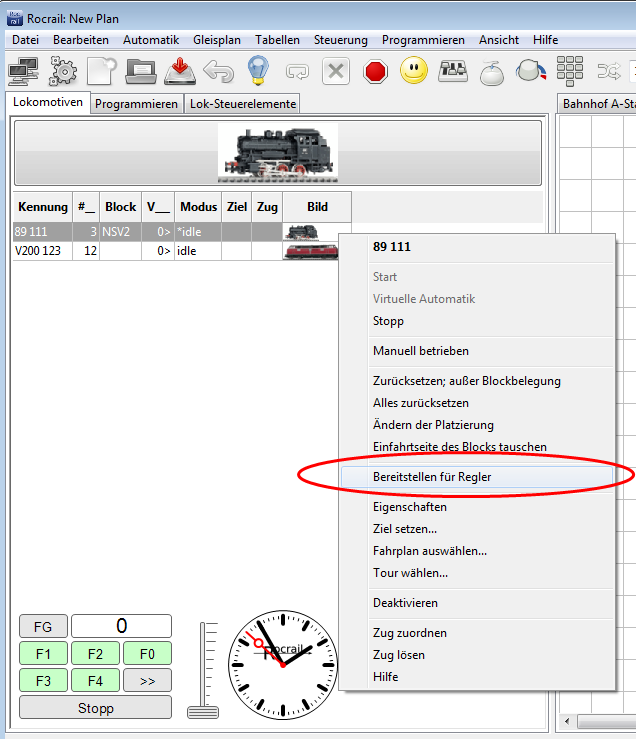
Task: Click the gear settings icon in toolbar
Action: (63, 71)
